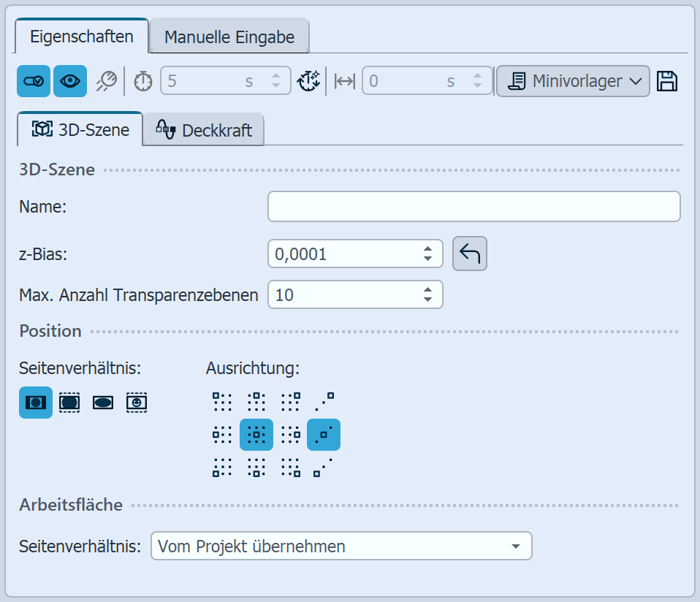Screen dimensions: 700x602
Task: Toggle the blue switch button in toolbar
Action: tap(34, 81)
